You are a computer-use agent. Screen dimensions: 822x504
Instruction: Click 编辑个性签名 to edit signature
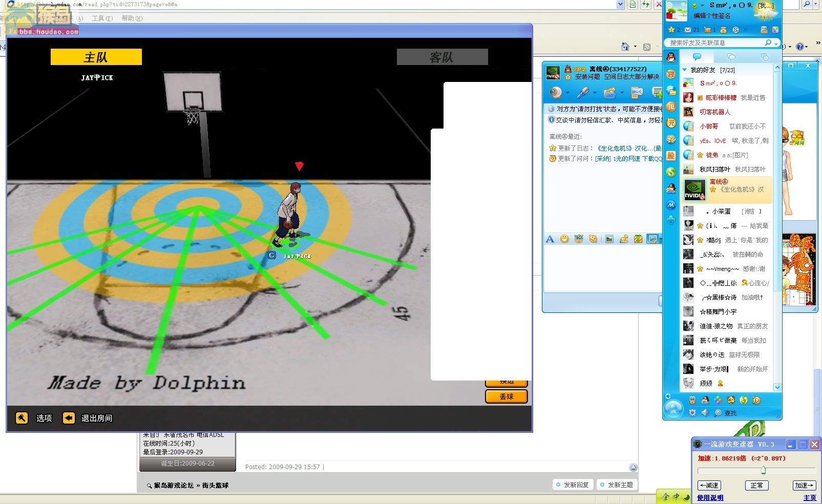712,16
